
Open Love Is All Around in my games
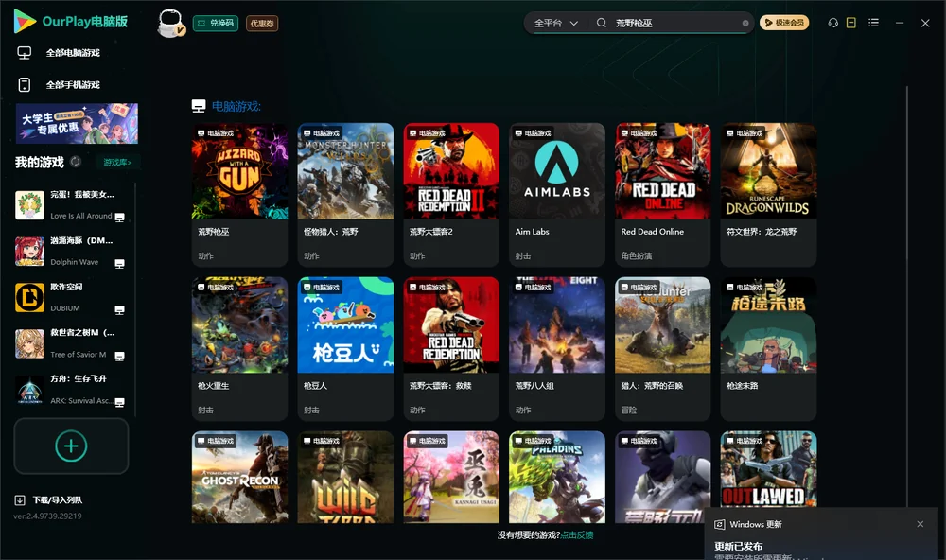71,205
